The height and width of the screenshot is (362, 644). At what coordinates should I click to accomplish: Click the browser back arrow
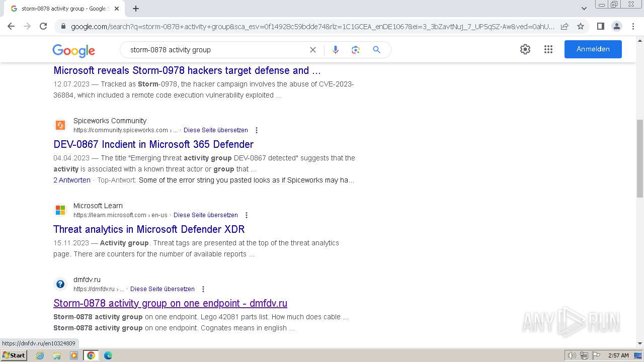(11, 26)
